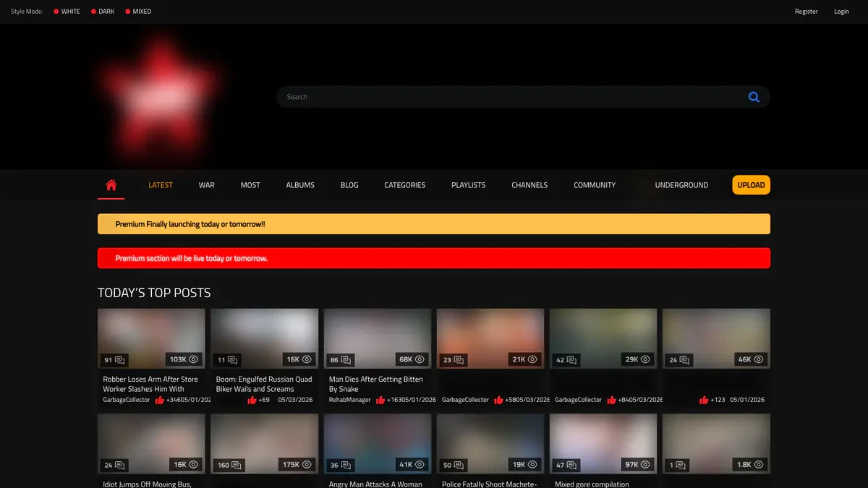
Task: Open the MOST navigation tab
Action: tap(250, 185)
